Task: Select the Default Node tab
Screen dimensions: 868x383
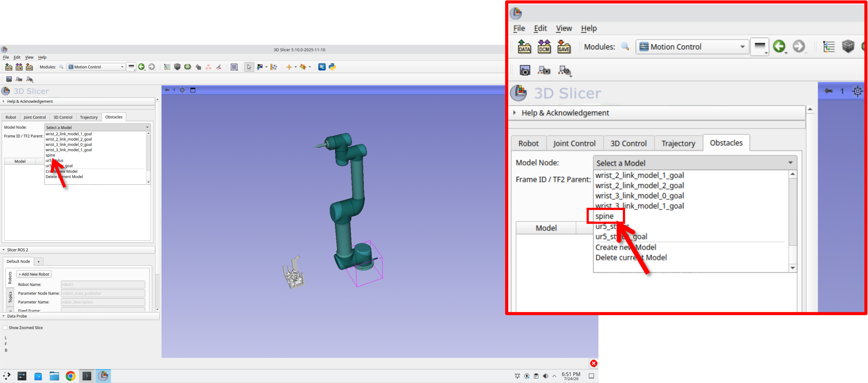Action: point(18,261)
